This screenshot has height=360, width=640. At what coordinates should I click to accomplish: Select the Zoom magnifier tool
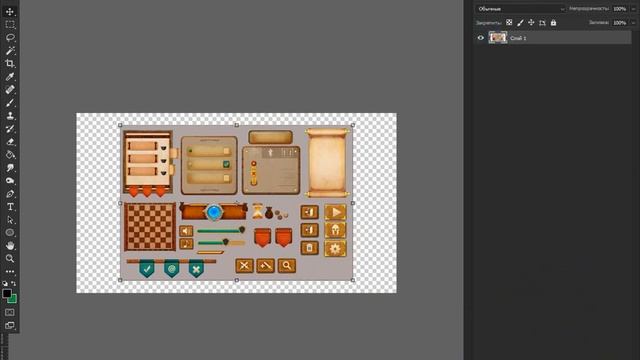click(10, 258)
